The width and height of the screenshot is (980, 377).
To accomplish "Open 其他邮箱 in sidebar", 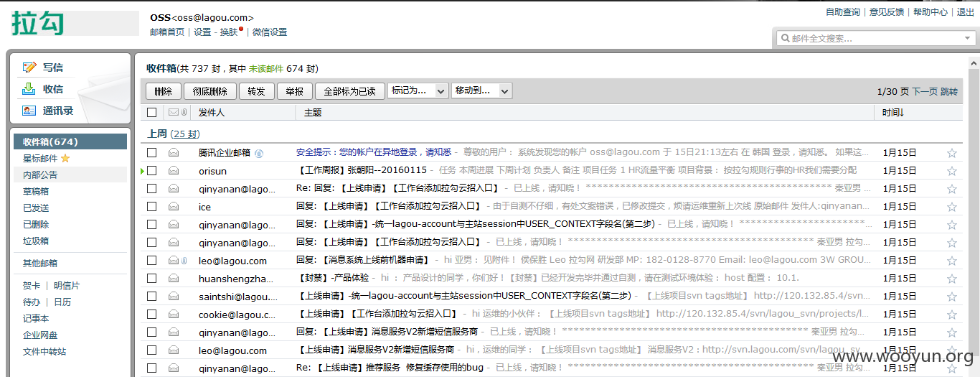I will pos(40,263).
